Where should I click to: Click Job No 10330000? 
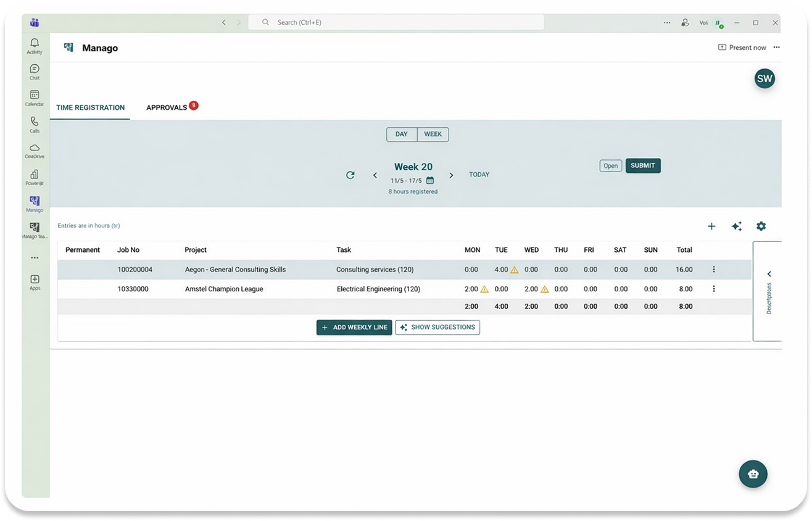coord(133,289)
